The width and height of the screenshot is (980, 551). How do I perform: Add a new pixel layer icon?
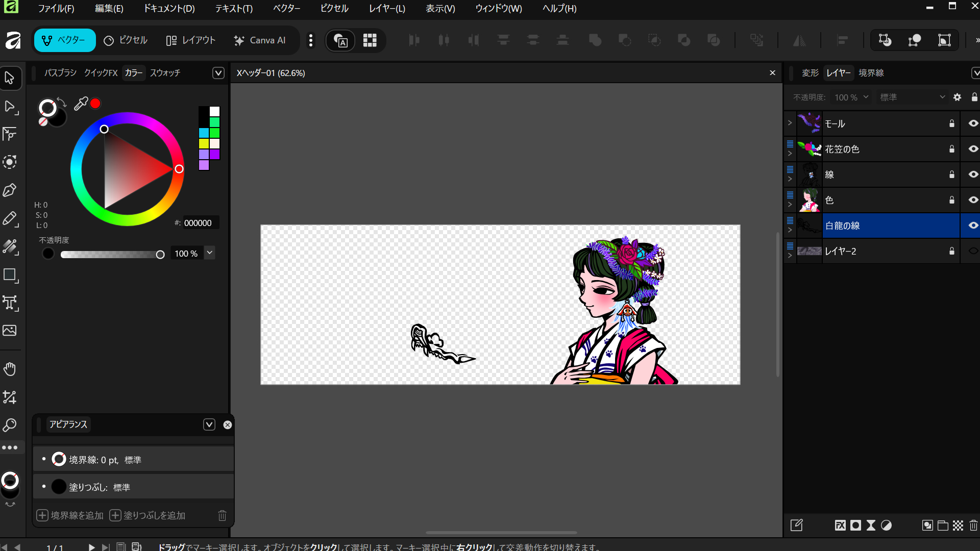958,525
